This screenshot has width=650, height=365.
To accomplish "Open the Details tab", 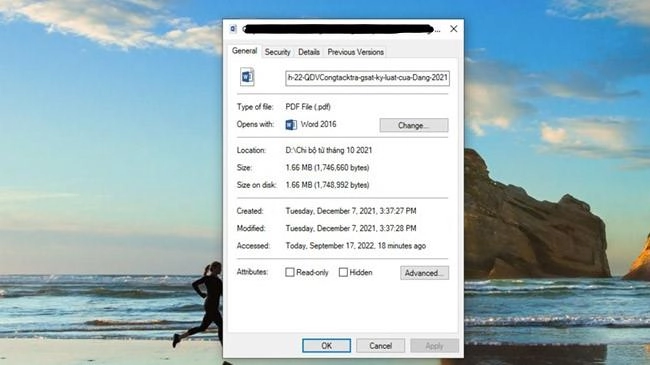I will pos(309,52).
